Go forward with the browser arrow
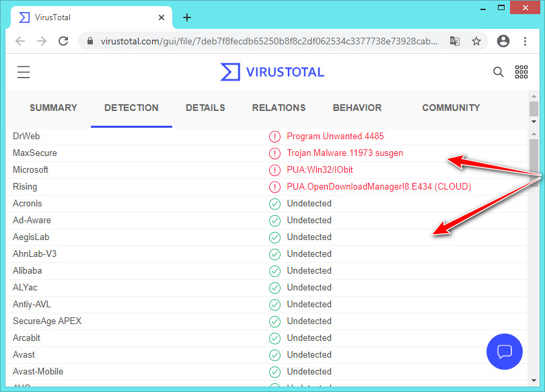The height and width of the screenshot is (392, 545). pyautogui.click(x=42, y=41)
